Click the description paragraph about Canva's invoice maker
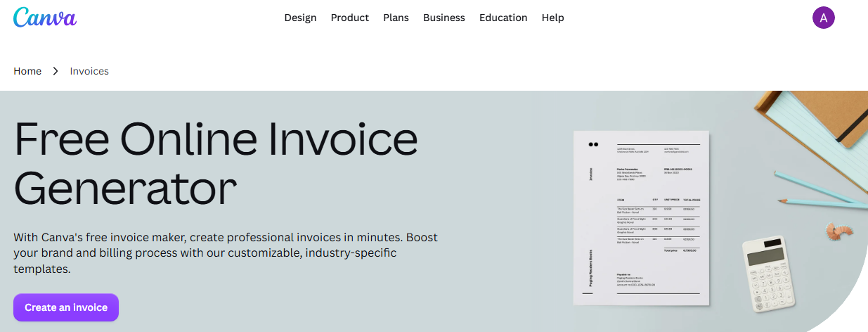The width and height of the screenshot is (868, 332). [x=226, y=253]
